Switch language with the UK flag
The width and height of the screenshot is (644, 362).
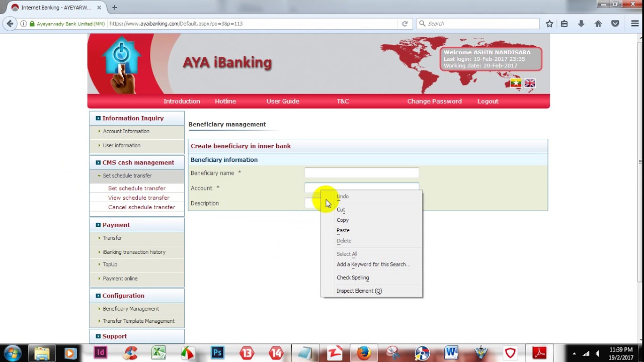click(530, 83)
